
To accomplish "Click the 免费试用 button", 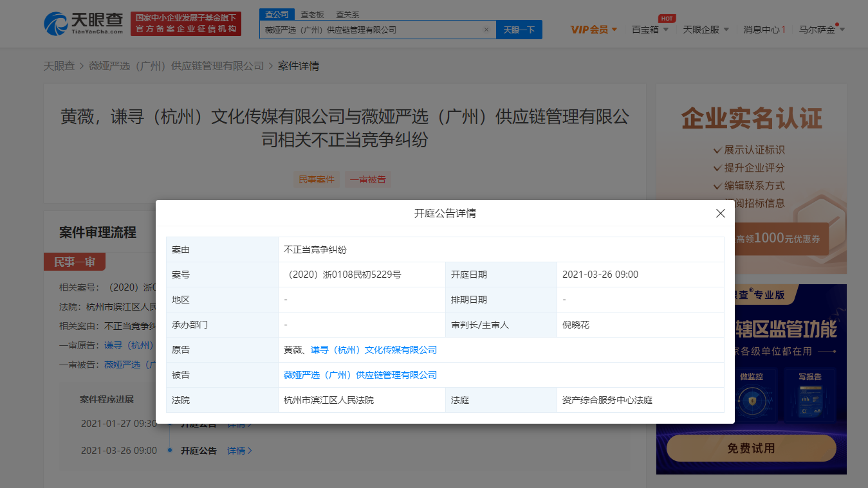I will 751,448.
